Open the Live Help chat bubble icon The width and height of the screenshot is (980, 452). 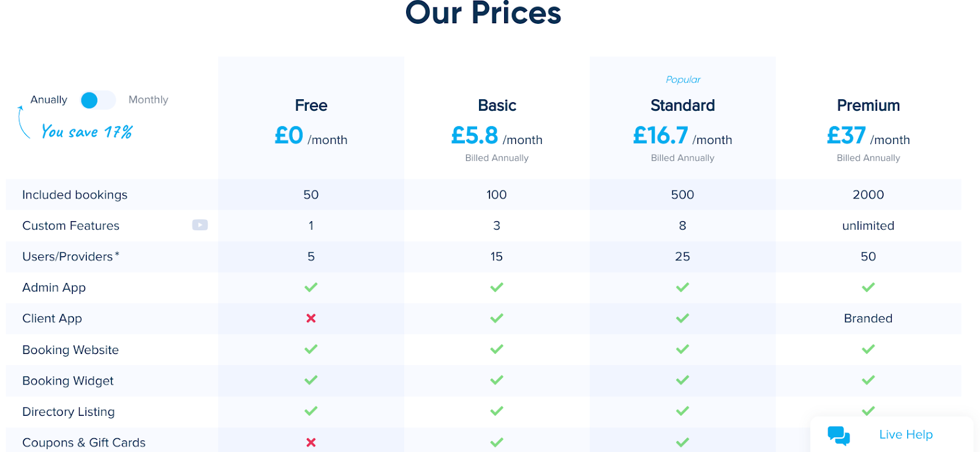[839, 435]
